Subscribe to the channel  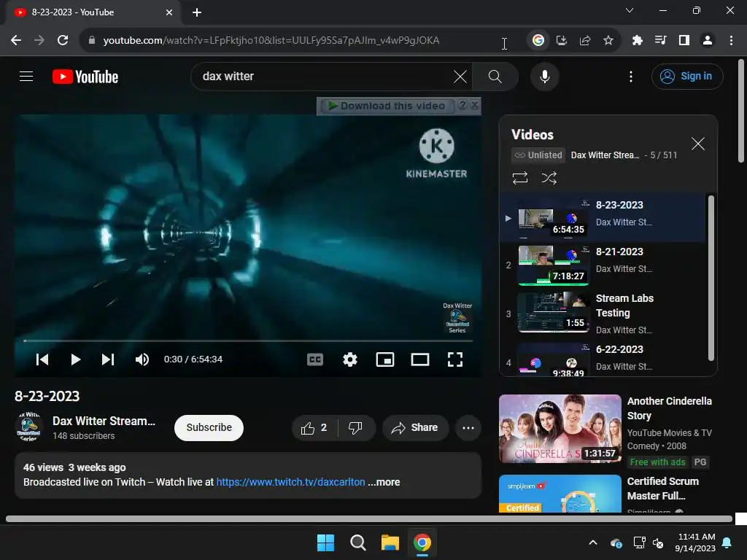pyautogui.click(x=209, y=427)
